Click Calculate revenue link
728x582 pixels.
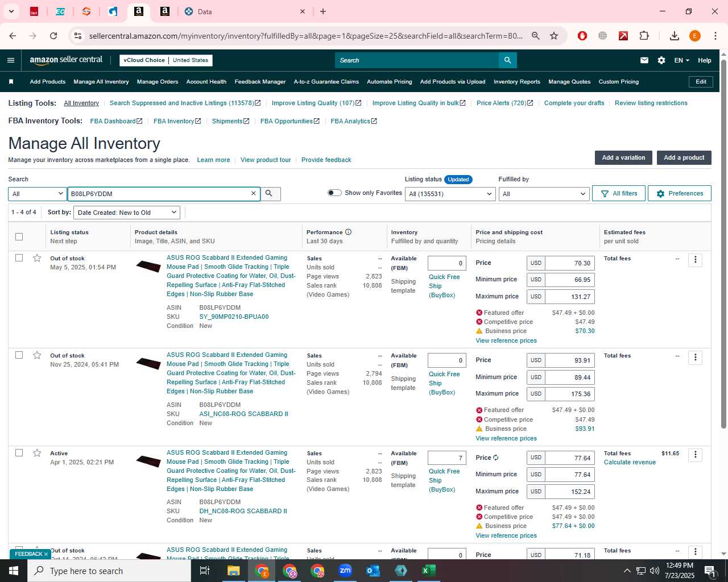(x=630, y=462)
